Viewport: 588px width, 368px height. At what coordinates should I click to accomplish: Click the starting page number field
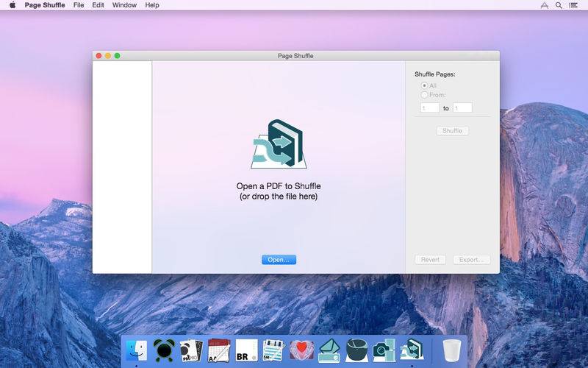[430, 107]
